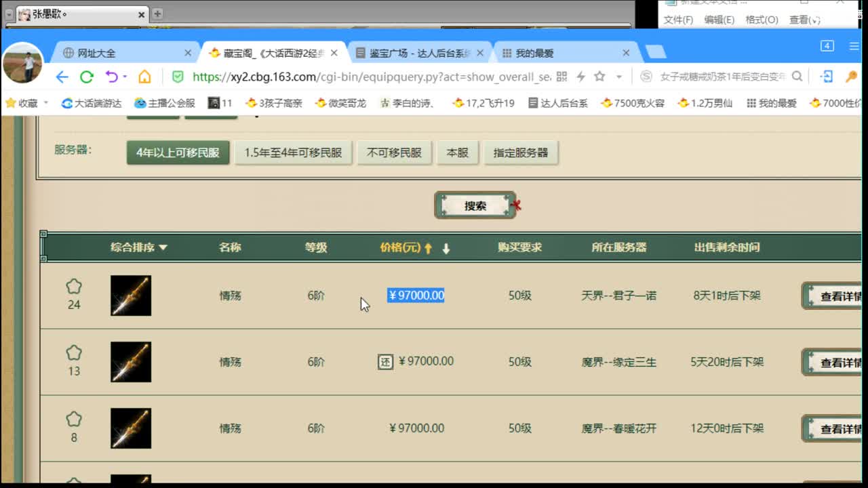Screen dimensions: 868x488
Task: Open the QR code grid icon in address bar
Action: [561, 77]
